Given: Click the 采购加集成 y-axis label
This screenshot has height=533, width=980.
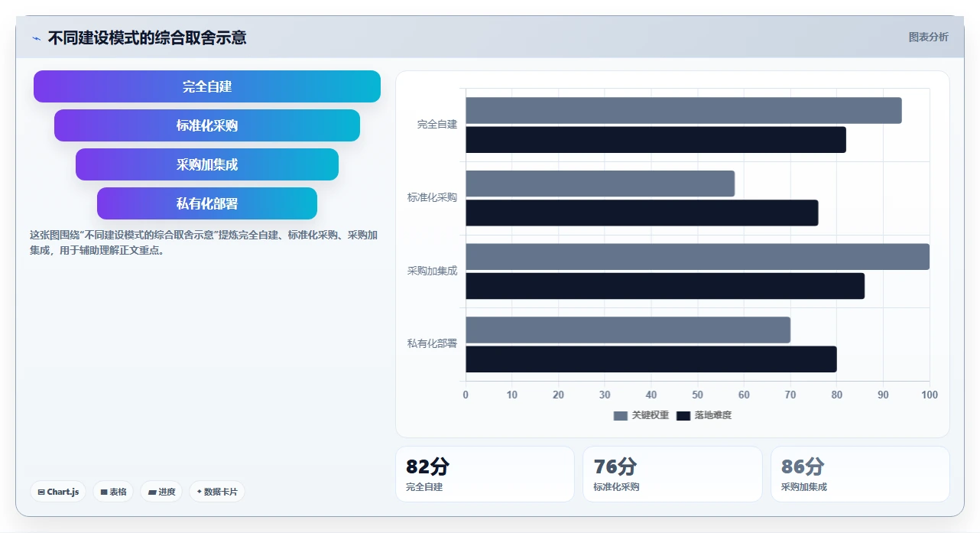Looking at the screenshot, I should pyautogui.click(x=432, y=271).
